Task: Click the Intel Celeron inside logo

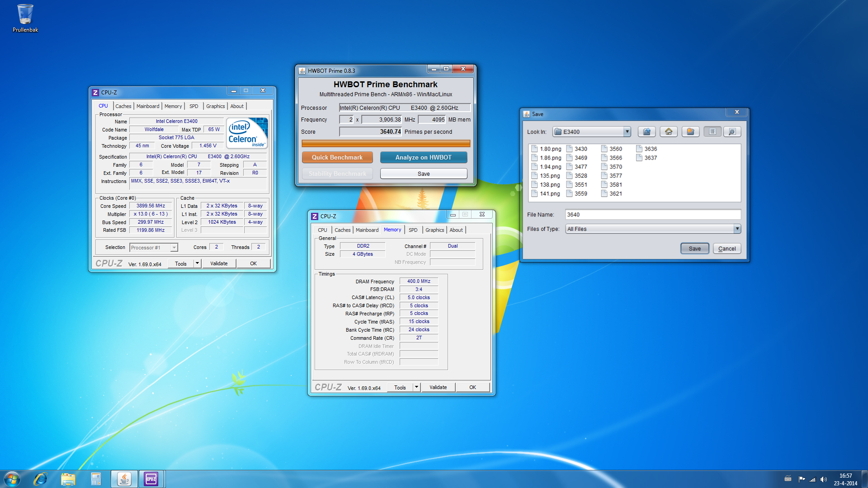Action: coord(247,133)
